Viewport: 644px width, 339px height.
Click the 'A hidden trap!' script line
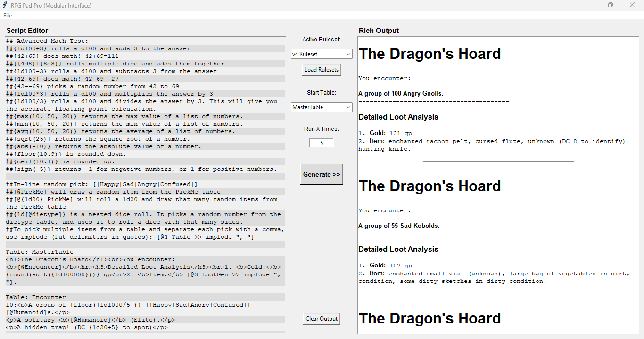pos(87,327)
